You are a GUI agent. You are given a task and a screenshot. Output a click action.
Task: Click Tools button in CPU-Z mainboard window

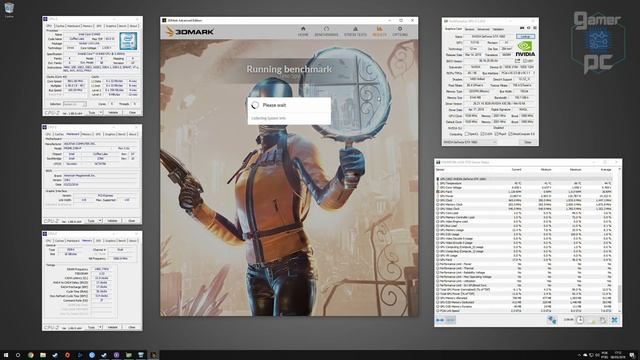click(x=91, y=221)
